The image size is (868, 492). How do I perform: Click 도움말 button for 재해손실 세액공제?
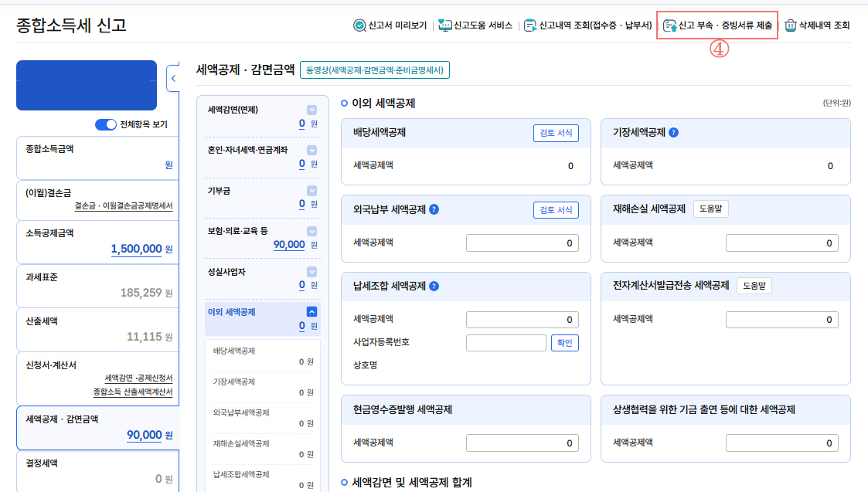point(711,209)
